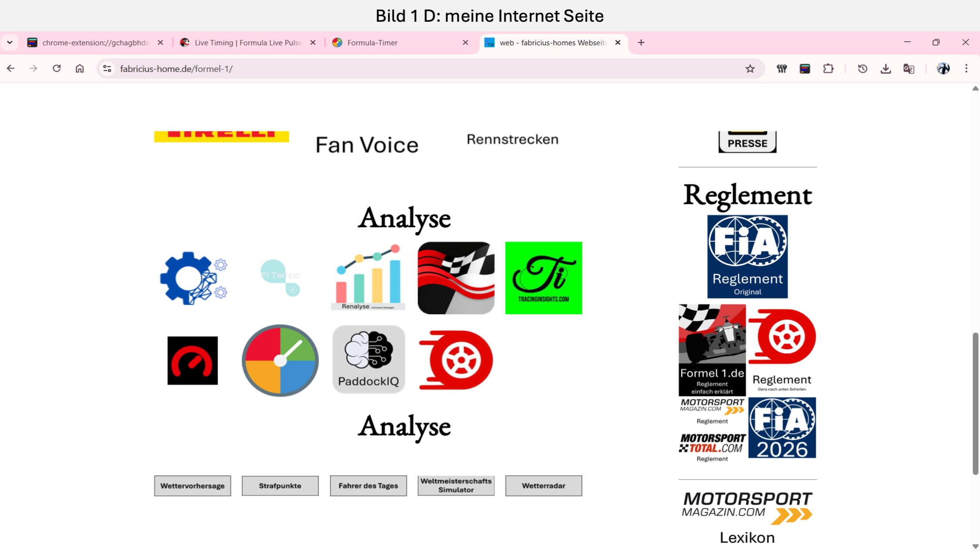
Task: Open the Rennstrecken link
Action: tap(512, 139)
